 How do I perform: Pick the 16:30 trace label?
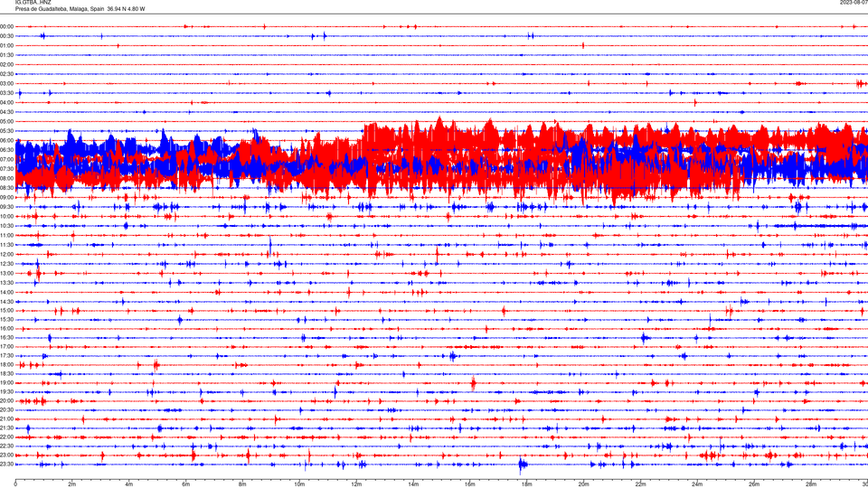coord(6,337)
